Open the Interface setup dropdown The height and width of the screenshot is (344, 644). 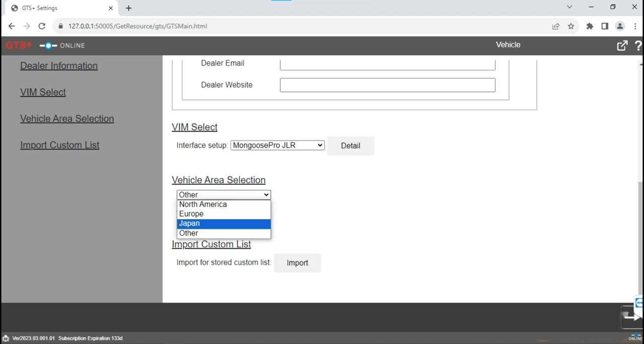(x=277, y=146)
